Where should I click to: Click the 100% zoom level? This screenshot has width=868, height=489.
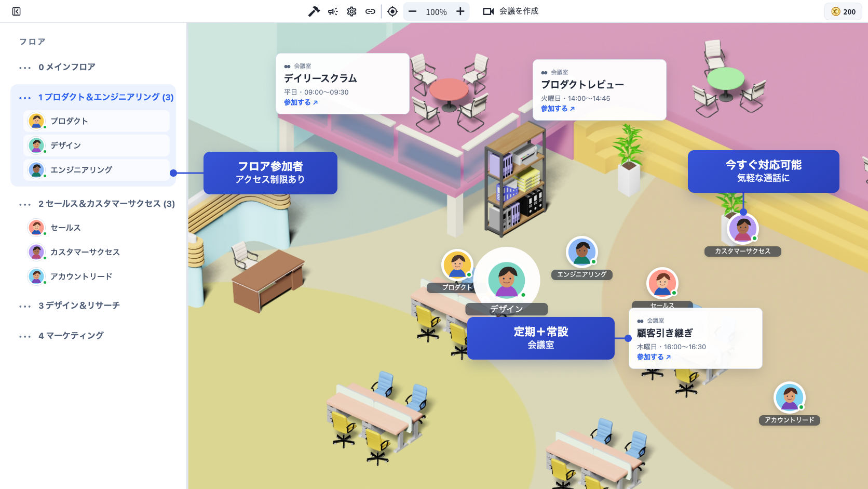pyautogui.click(x=436, y=12)
